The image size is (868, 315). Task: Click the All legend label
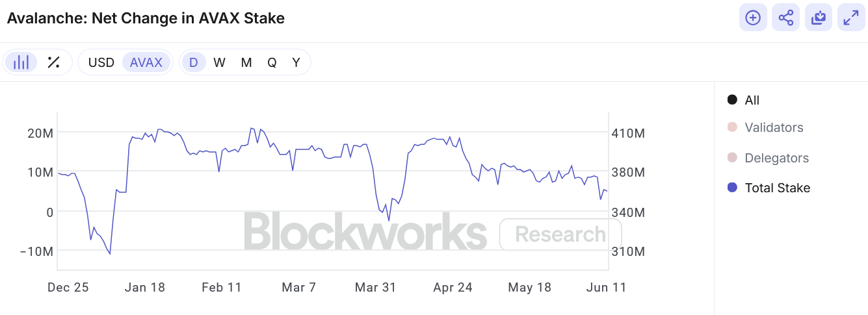point(752,100)
